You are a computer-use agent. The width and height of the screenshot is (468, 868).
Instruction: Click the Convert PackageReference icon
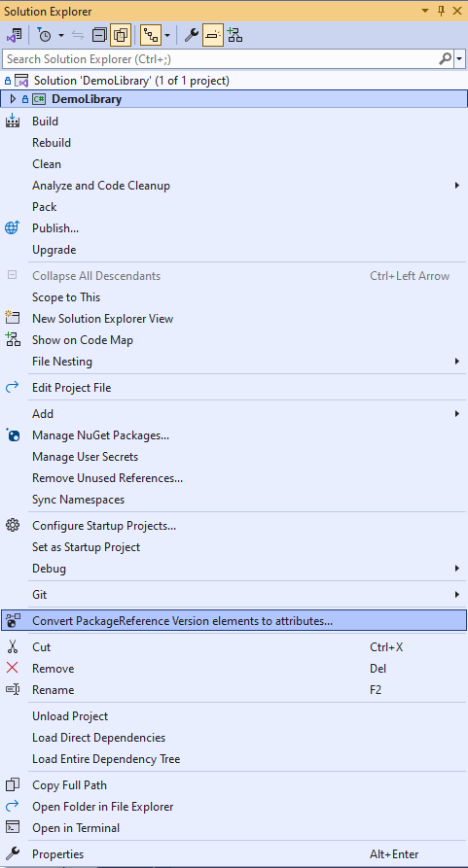point(13,620)
